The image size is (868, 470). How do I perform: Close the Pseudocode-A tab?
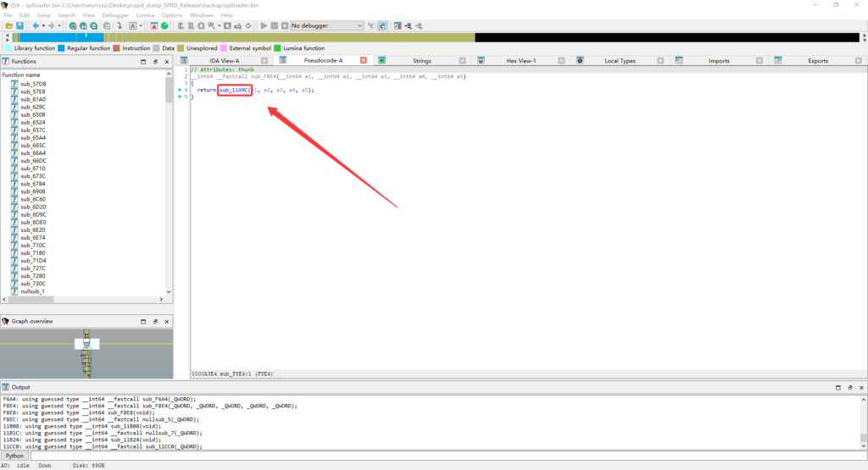[x=363, y=60]
